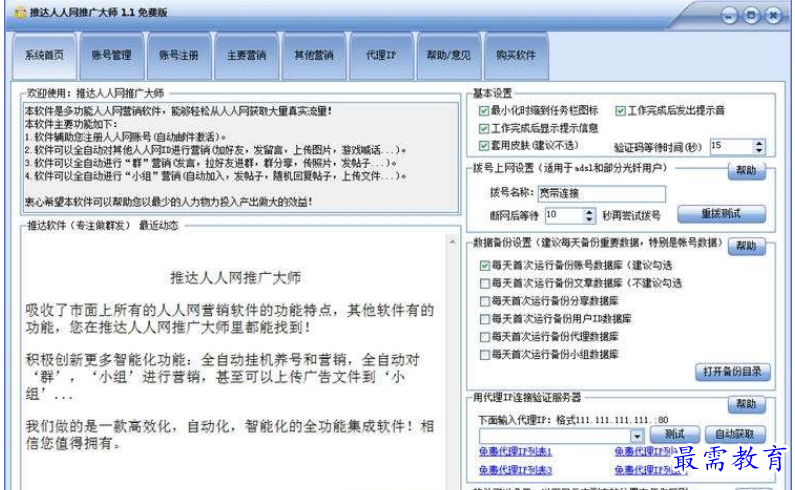This screenshot has width=795, height=490.
Task: Increase 断网后等待 seconds with up arrow
Action: (589, 212)
